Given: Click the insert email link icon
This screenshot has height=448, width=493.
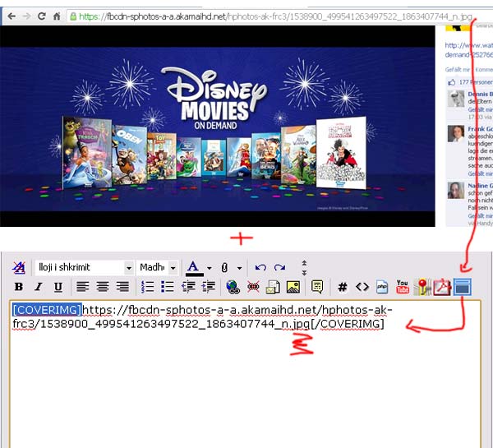Looking at the screenshot, I should 273,287.
